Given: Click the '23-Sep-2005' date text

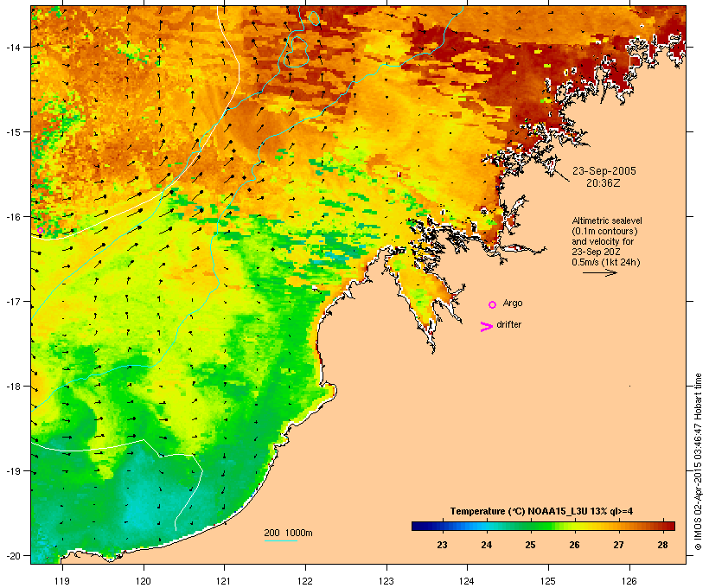Looking at the screenshot, I should point(604,171).
